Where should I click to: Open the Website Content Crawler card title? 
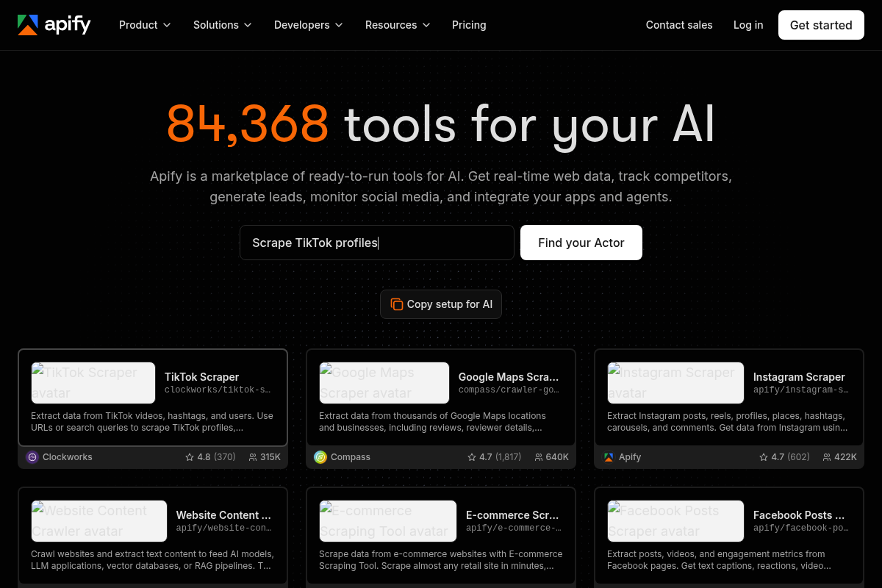223,515
